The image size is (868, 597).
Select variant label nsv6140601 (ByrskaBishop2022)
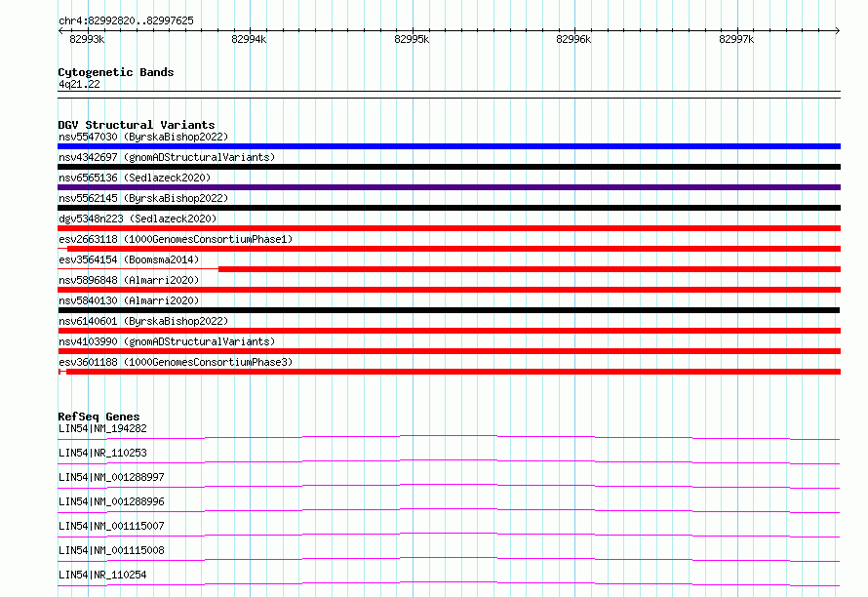pyautogui.click(x=143, y=321)
